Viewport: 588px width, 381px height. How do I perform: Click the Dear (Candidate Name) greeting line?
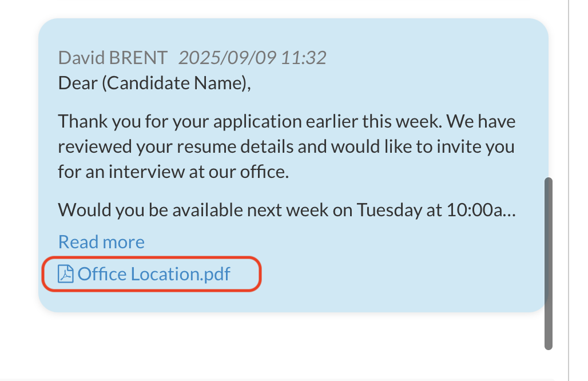pos(154,84)
